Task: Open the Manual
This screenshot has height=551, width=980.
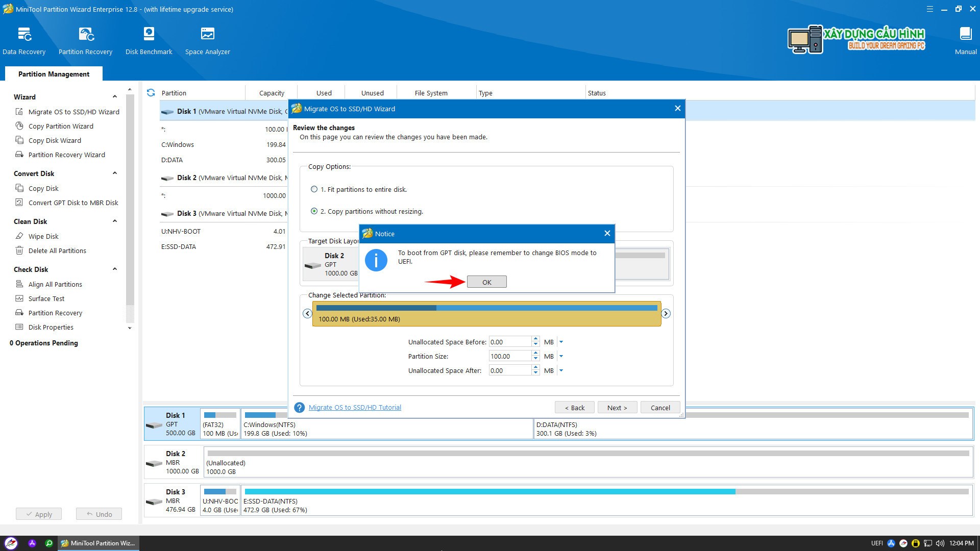Action: (x=965, y=41)
